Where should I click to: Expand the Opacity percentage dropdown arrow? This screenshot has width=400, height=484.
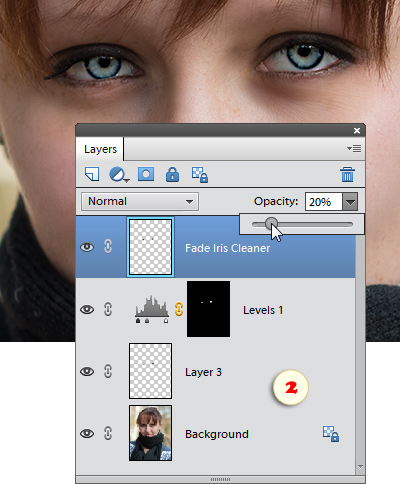tap(350, 202)
